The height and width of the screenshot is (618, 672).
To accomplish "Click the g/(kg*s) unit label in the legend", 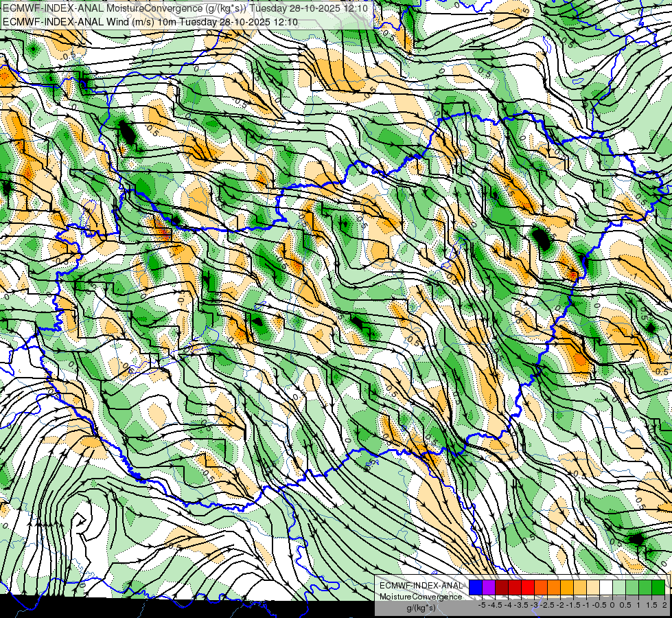I will tap(421, 608).
